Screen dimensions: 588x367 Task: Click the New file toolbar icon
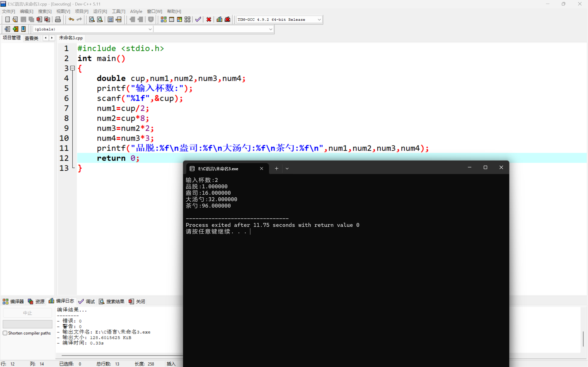(x=7, y=19)
